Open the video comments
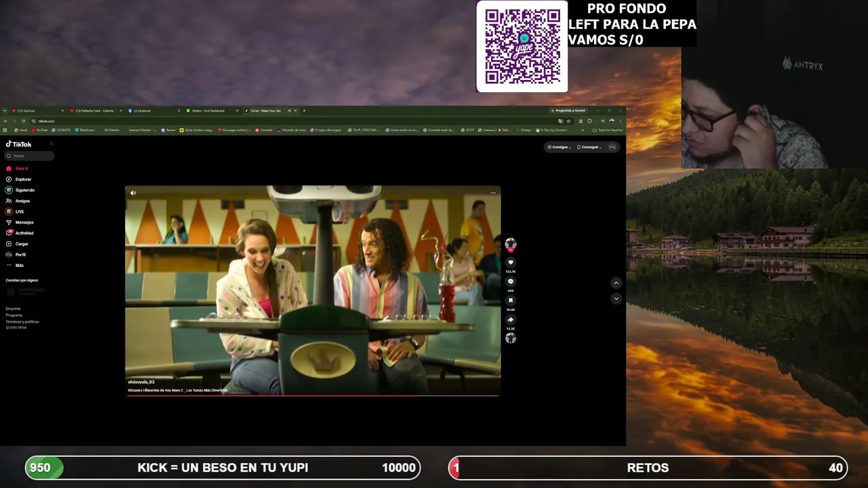This screenshot has width=868, height=488. pos(511,281)
